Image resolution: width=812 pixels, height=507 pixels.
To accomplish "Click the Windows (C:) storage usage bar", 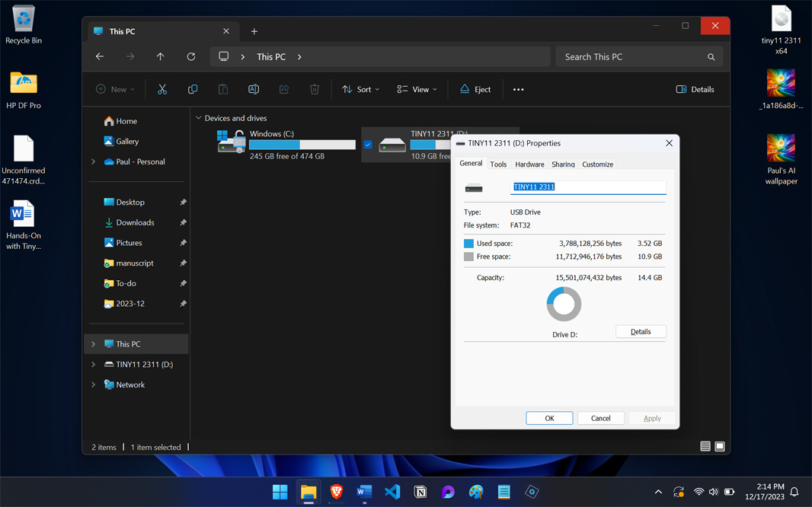I will 302,145.
